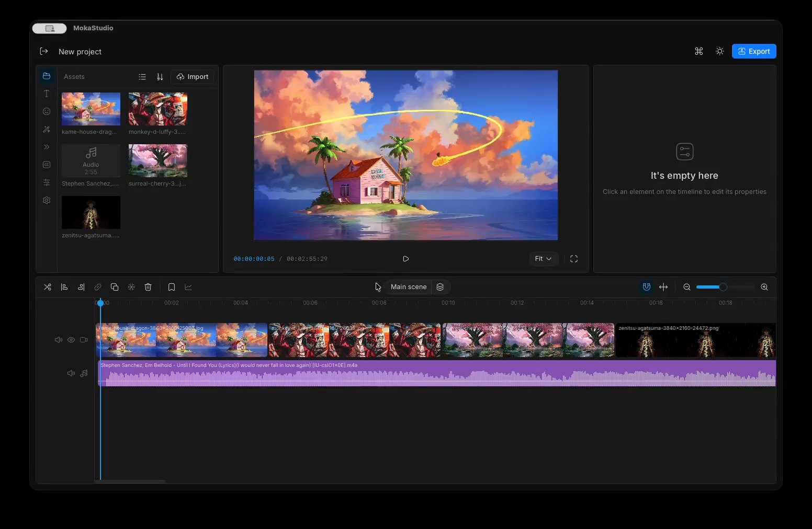The height and width of the screenshot is (529, 812).
Task: Adjust the timeline zoom slider
Action: [725, 287]
